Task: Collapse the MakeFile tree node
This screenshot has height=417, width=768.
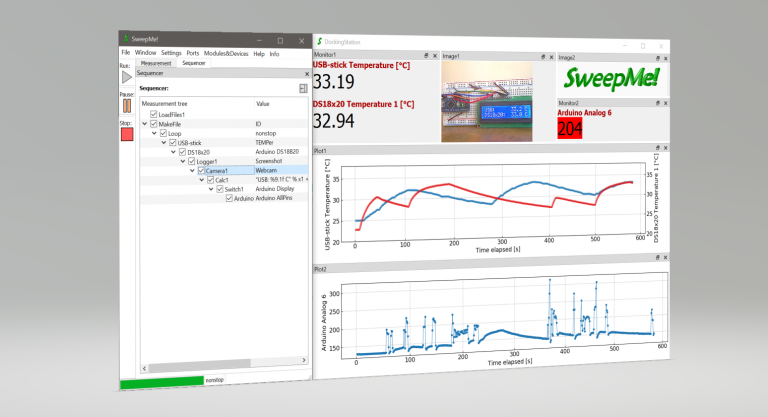Action: pos(144,124)
